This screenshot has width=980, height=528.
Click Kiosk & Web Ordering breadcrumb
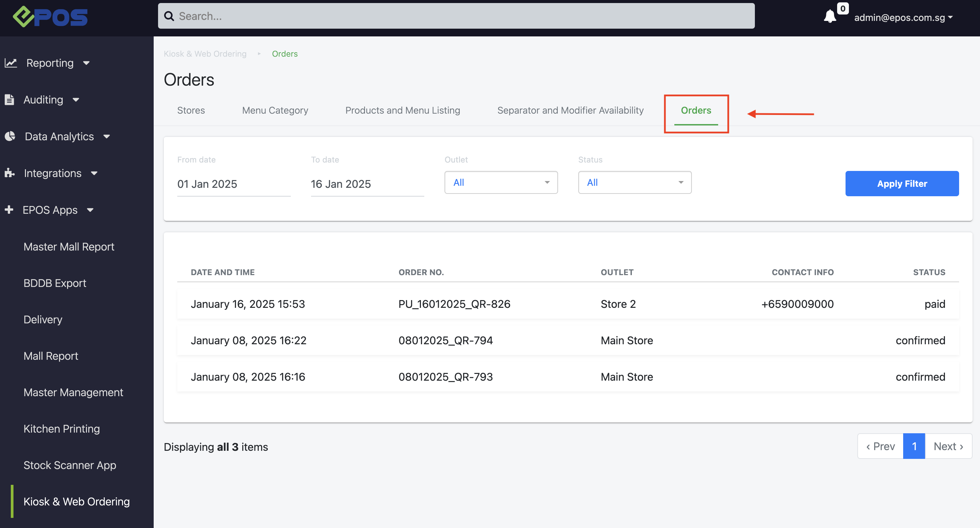tap(205, 54)
